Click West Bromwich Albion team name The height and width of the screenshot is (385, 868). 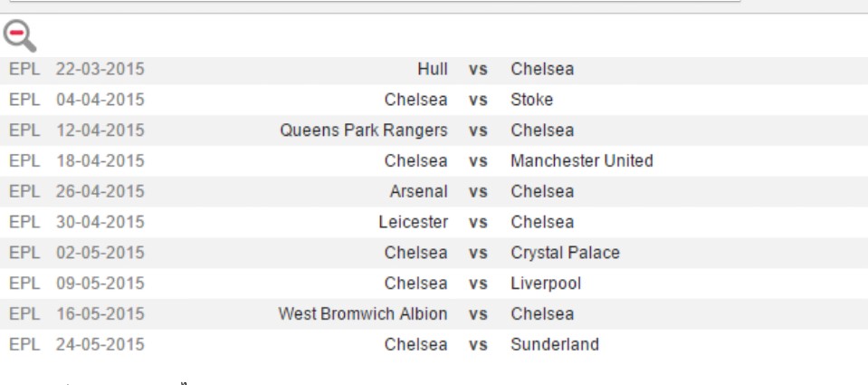(363, 314)
